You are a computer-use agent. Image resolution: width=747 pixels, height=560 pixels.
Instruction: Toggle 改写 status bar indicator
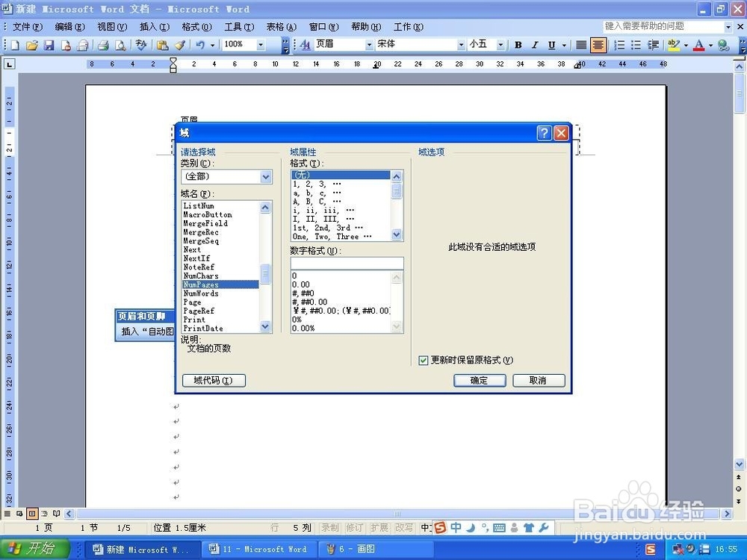(404, 528)
